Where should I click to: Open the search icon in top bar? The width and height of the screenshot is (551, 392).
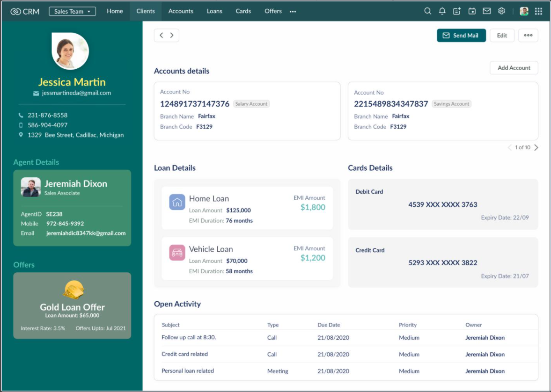click(427, 11)
